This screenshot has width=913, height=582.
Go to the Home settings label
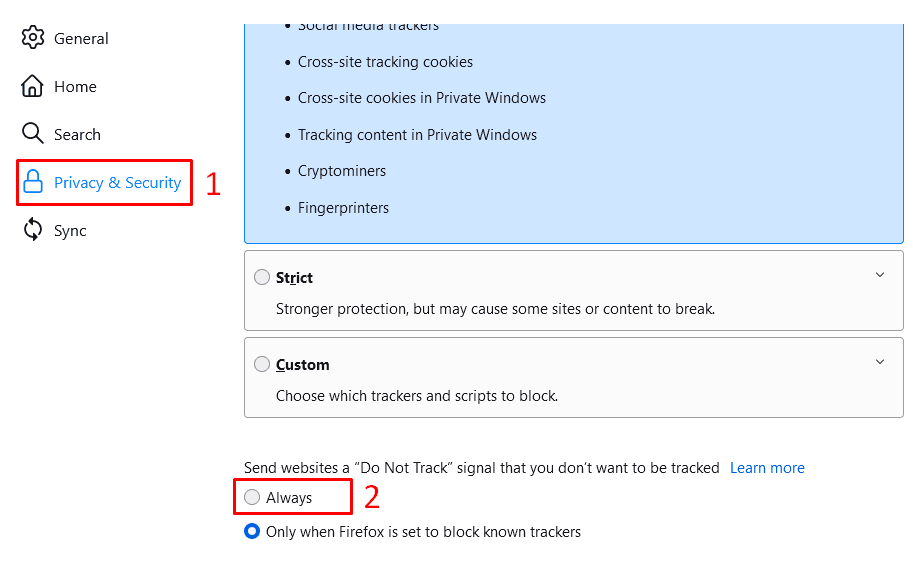tap(75, 87)
